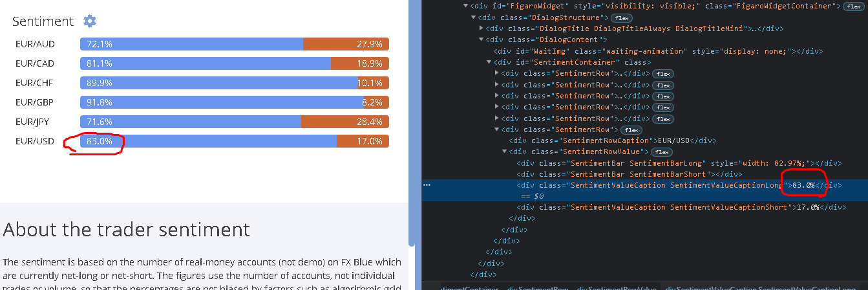Click the EUR/CAD pair label
This screenshot has width=868, height=290.
pyautogui.click(x=35, y=63)
